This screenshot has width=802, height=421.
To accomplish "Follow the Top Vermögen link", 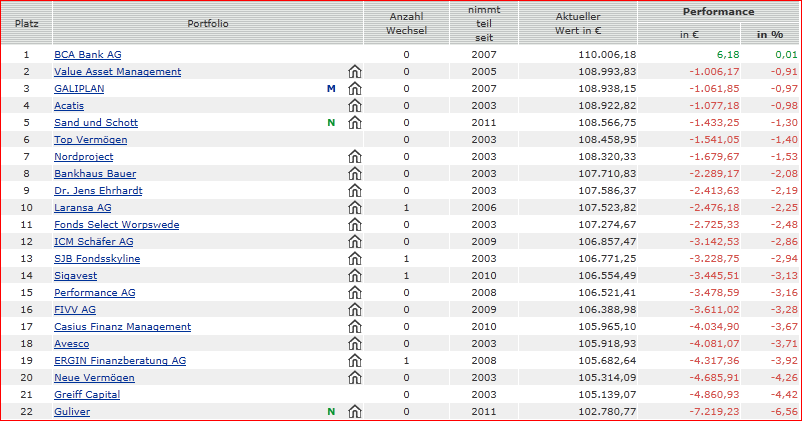I will pos(90,140).
